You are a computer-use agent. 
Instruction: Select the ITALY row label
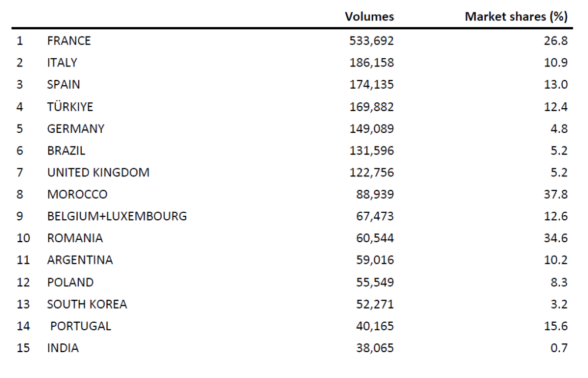[62, 62]
